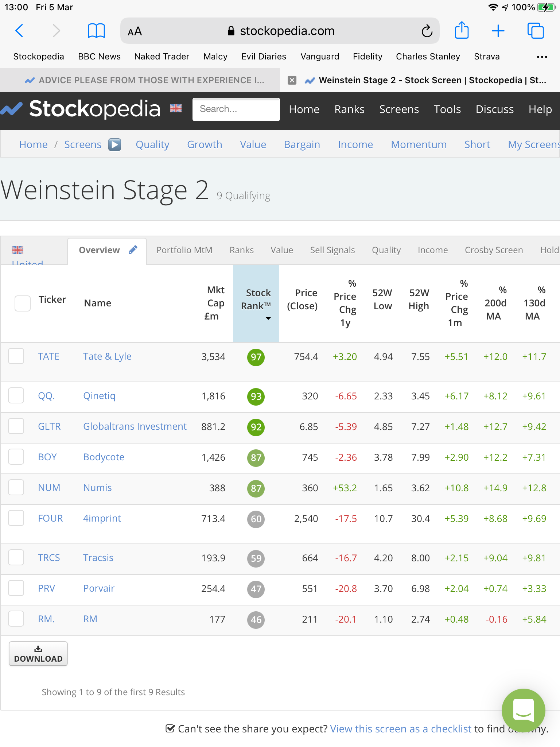Tick the TATE row checkbox
The height and width of the screenshot is (747, 560).
pyautogui.click(x=16, y=356)
